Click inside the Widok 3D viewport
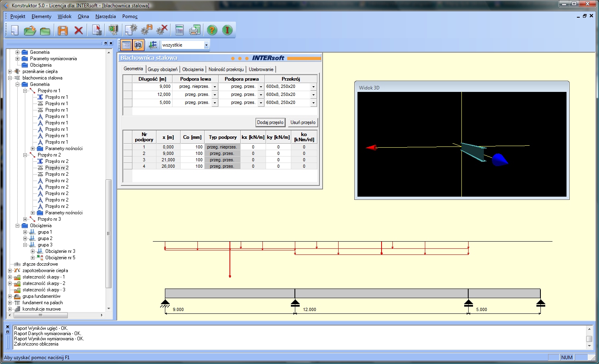Screen dimensions: 599x364 pos(462,144)
